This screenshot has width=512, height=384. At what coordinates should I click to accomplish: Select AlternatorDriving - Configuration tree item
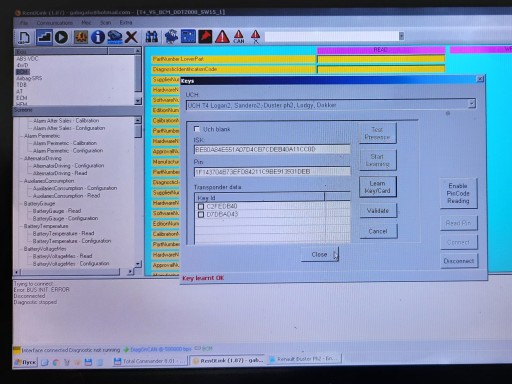click(68, 166)
